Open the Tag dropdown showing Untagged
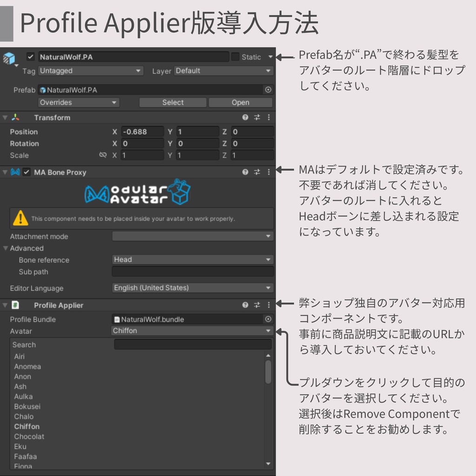Image resolution: width=476 pixels, height=476 pixels. tap(91, 71)
